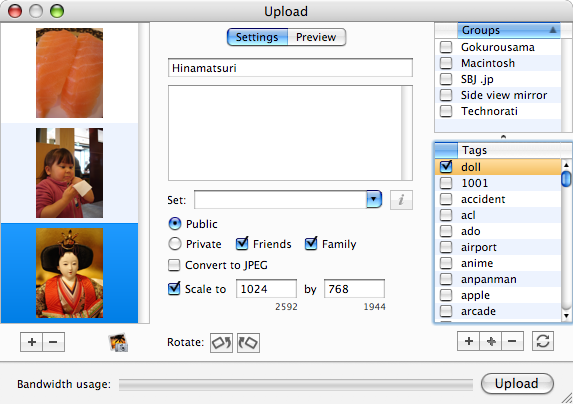Select the sushi photo thumbnail
Screen dimensions: 573x404
pos(69,73)
